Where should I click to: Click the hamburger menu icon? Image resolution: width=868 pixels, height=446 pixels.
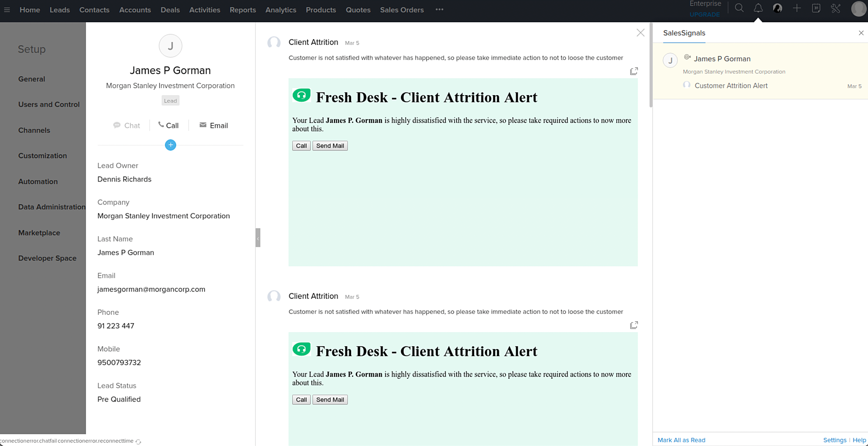tap(7, 10)
